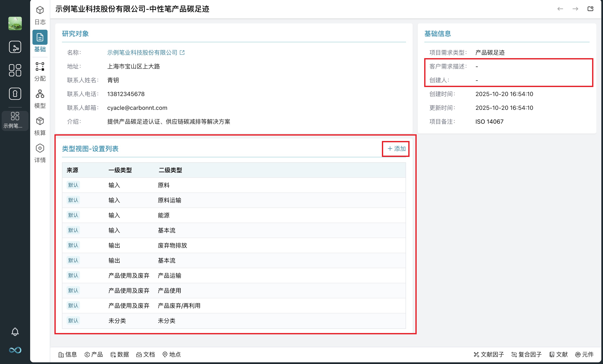Open page in new window icon
This screenshot has width=603, height=364.
tap(590, 9)
